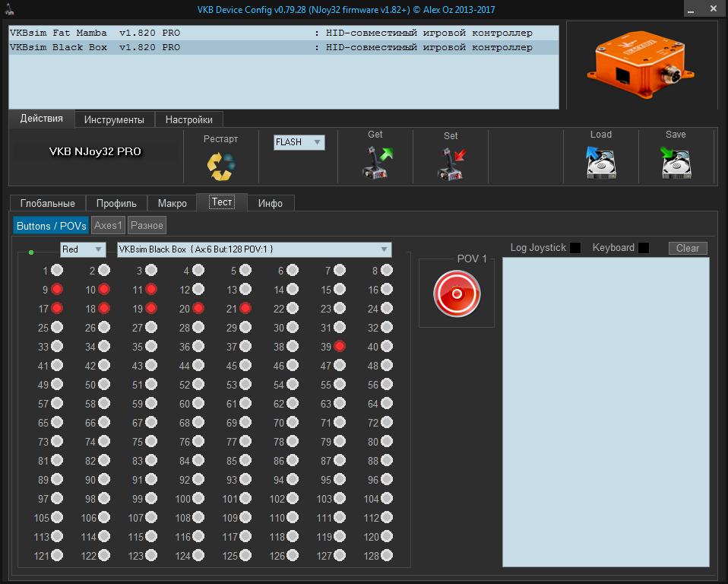Click the Load hard drive icon

[601, 163]
